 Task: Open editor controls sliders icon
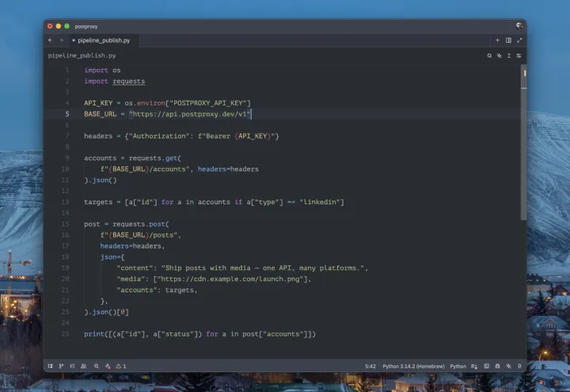click(x=519, y=55)
